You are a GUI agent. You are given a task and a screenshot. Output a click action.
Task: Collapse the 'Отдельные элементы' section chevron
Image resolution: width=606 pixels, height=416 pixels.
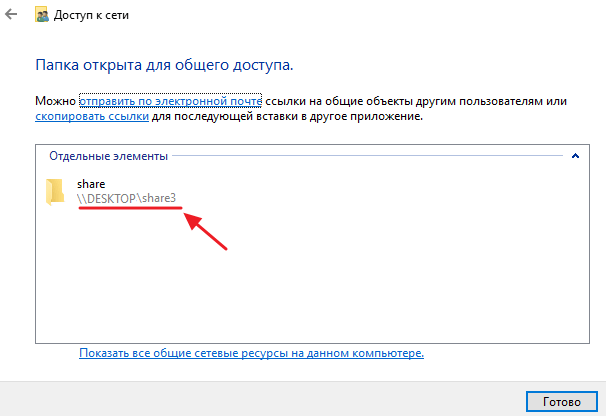coord(575,156)
